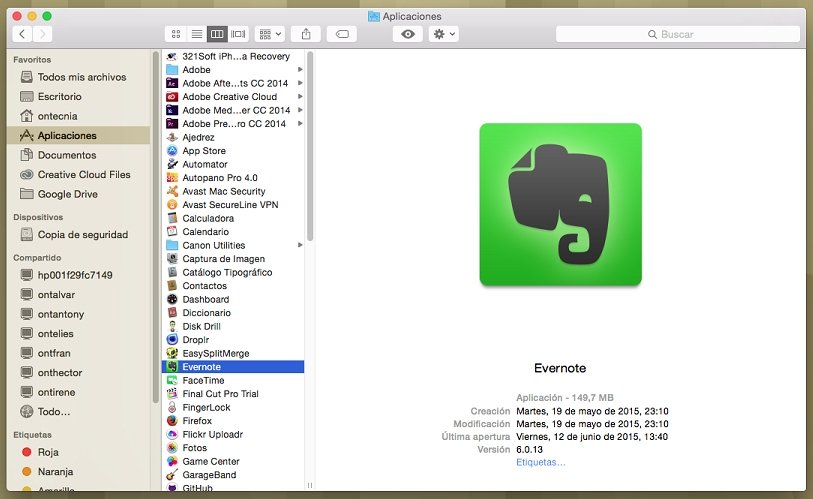This screenshot has height=499, width=813.
Task: Click the Etiquetas... link in preview
Action: click(541, 462)
